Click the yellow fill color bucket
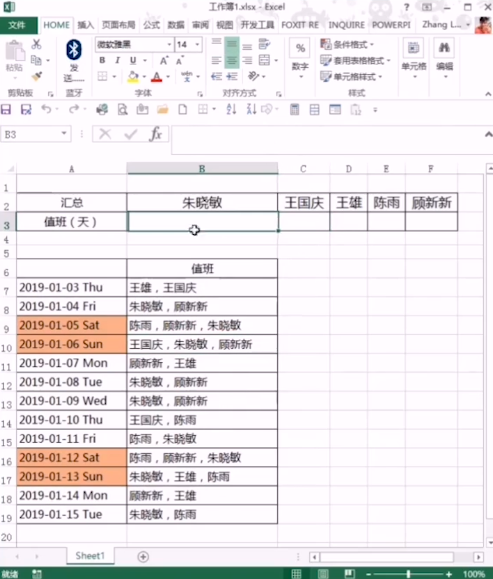 pyautogui.click(x=133, y=76)
